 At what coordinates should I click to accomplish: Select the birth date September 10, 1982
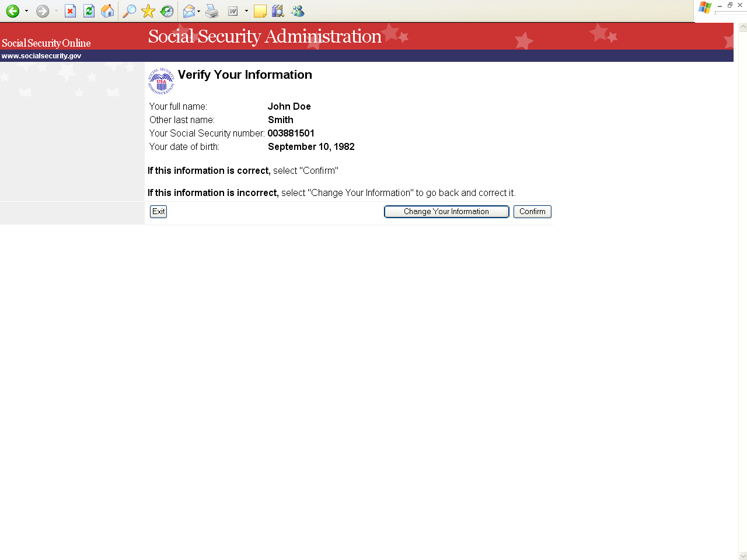coord(311,146)
